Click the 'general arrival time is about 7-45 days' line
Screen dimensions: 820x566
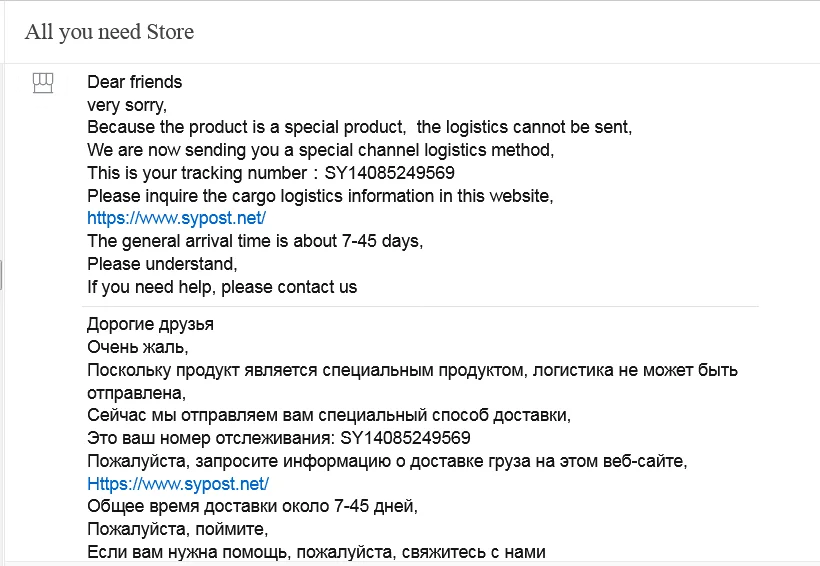(x=255, y=241)
